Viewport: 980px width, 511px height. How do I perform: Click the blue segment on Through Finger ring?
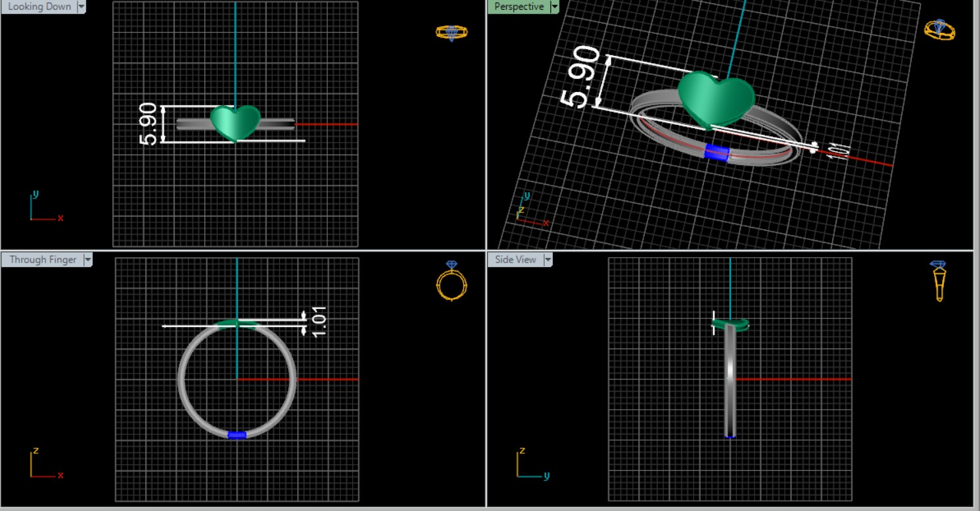[237, 435]
